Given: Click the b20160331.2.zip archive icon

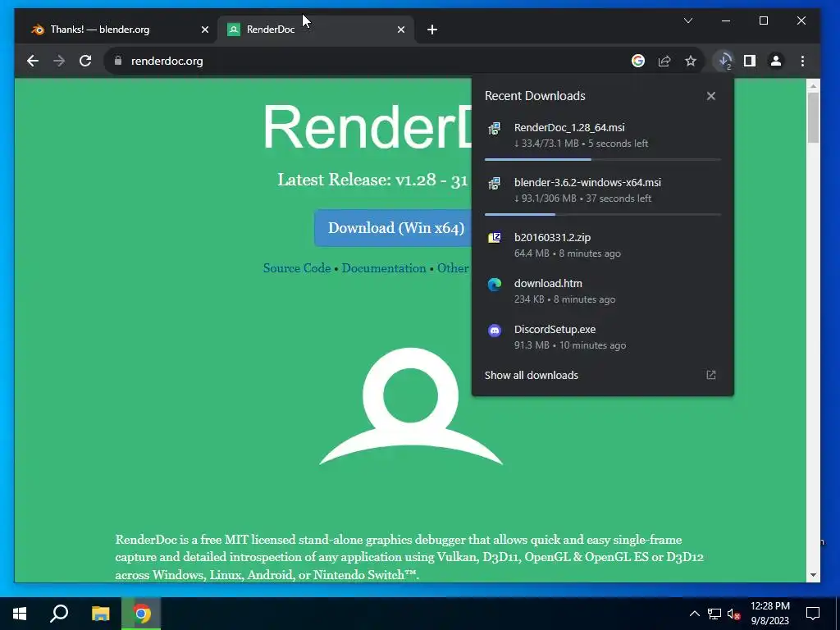Looking at the screenshot, I should 494,238.
